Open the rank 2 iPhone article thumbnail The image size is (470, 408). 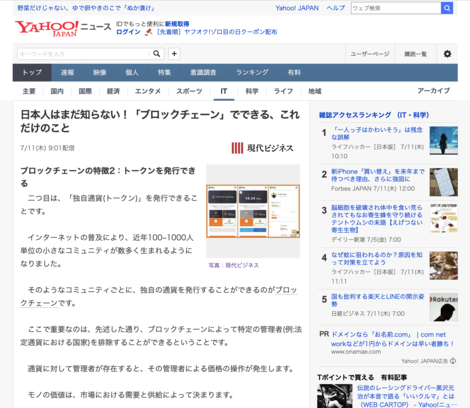pyautogui.click(x=444, y=182)
